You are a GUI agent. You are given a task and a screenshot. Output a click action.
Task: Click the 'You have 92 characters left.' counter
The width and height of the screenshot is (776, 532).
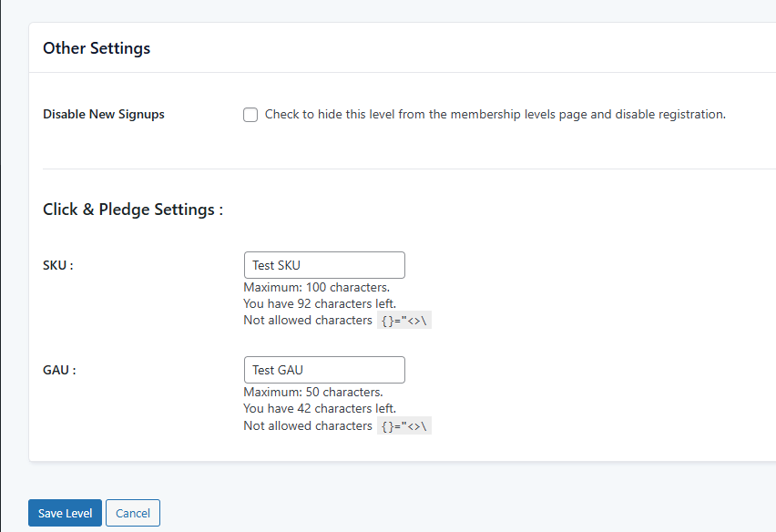[x=320, y=303]
